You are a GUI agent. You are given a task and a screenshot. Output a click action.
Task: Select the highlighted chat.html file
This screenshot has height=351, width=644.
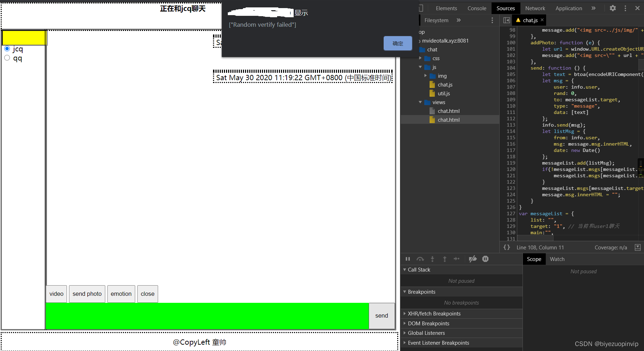click(450, 120)
